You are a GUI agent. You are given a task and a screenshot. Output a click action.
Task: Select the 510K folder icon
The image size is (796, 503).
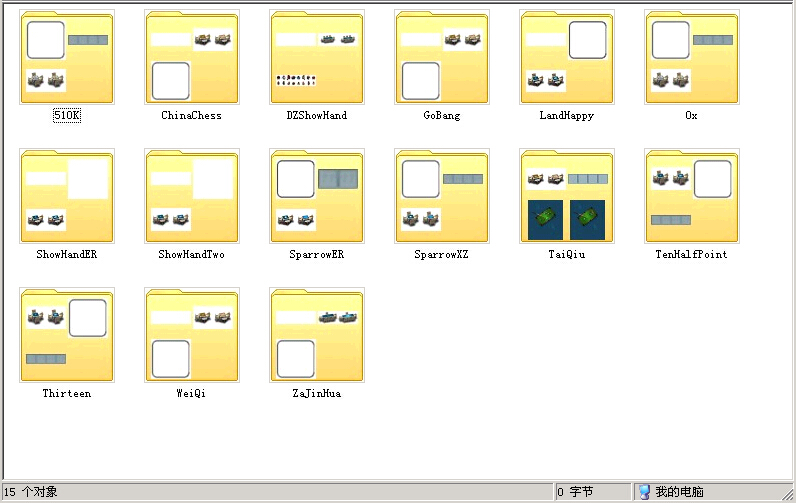click(x=67, y=58)
